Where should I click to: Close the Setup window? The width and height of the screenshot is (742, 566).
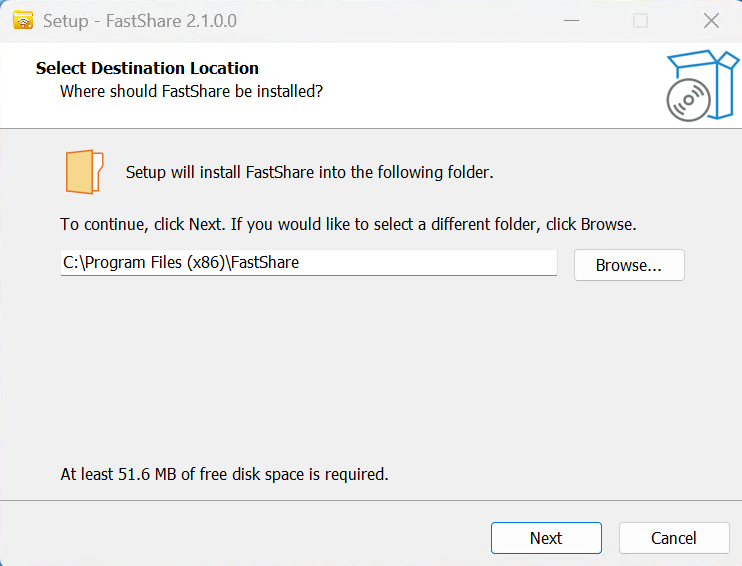(x=711, y=21)
